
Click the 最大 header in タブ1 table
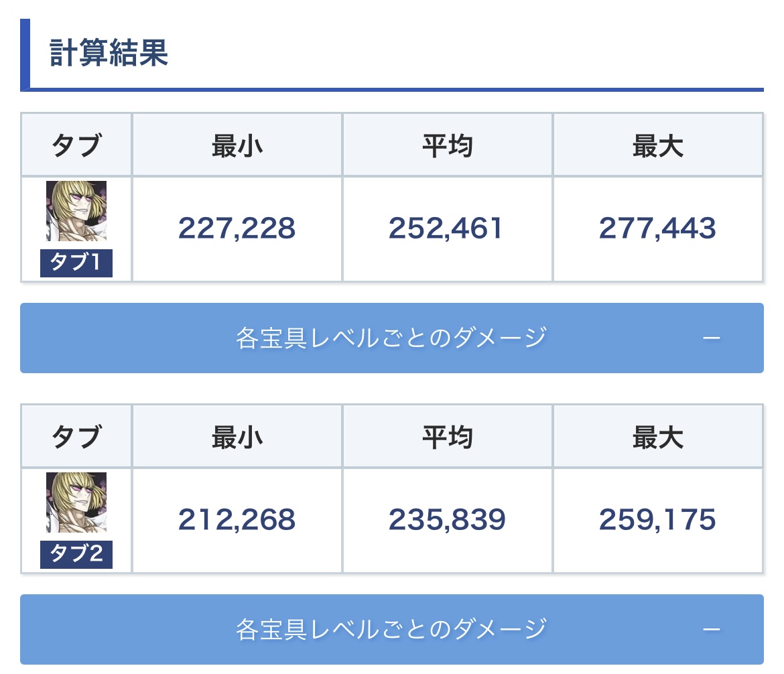pos(658,146)
